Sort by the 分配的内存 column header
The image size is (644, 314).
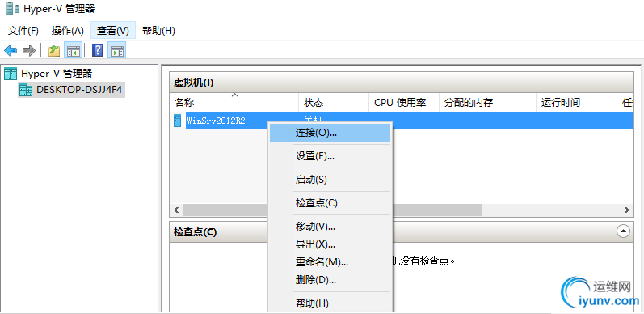click(487, 103)
